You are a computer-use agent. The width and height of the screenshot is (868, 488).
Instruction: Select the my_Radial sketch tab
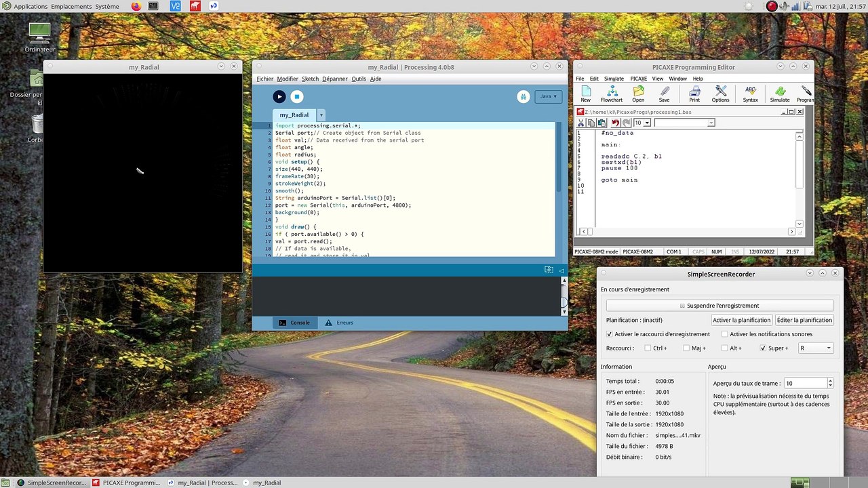coord(294,115)
